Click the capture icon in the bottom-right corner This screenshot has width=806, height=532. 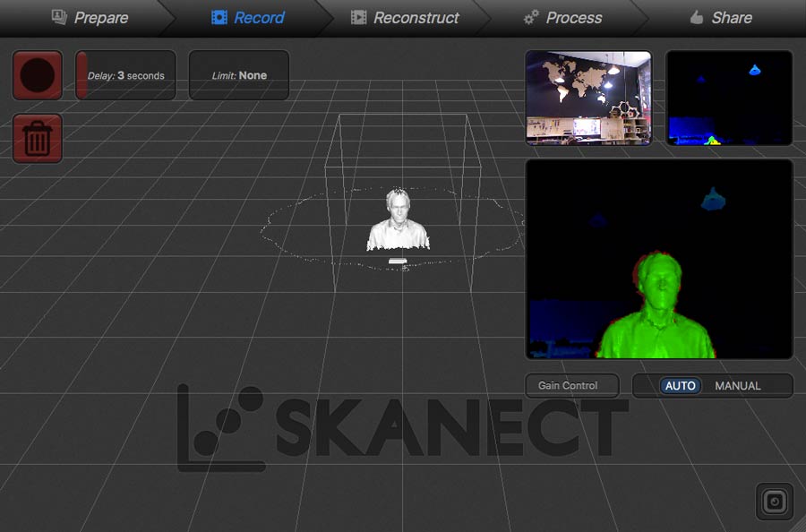pyautogui.click(x=774, y=501)
